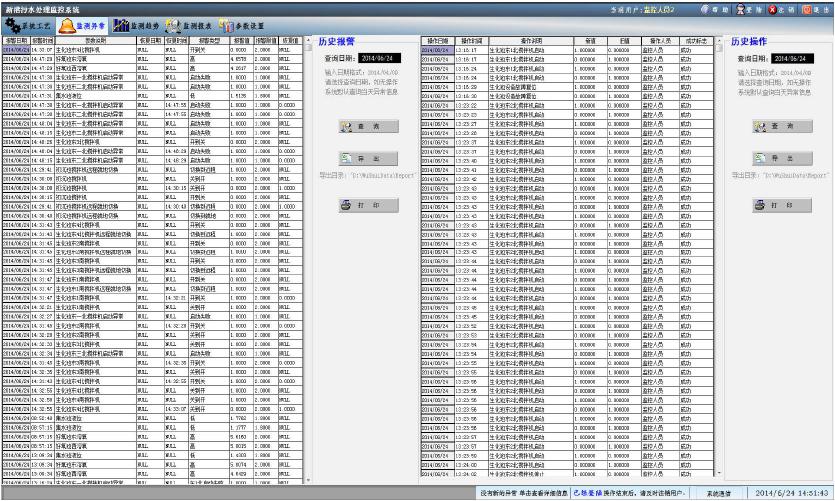
Task: Click 导出 button under 历史报警
Action: pyautogui.click(x=360, y=158)
